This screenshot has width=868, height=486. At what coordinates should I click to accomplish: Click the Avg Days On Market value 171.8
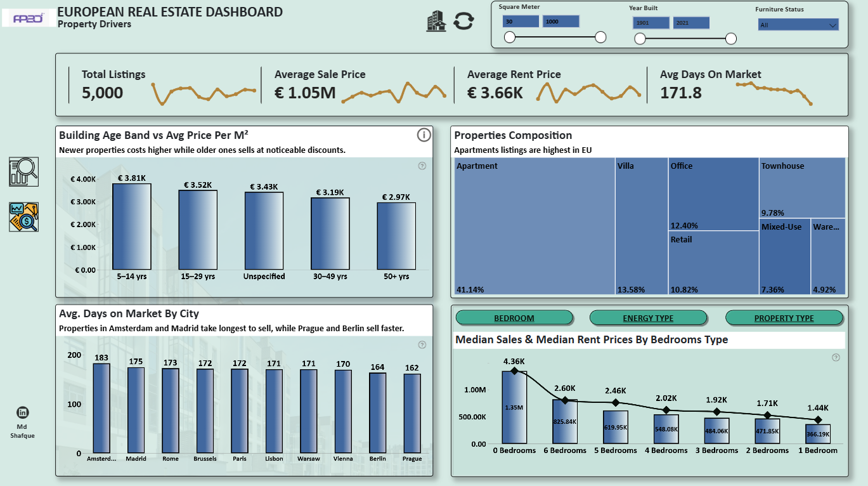click(x=681, y=93)
